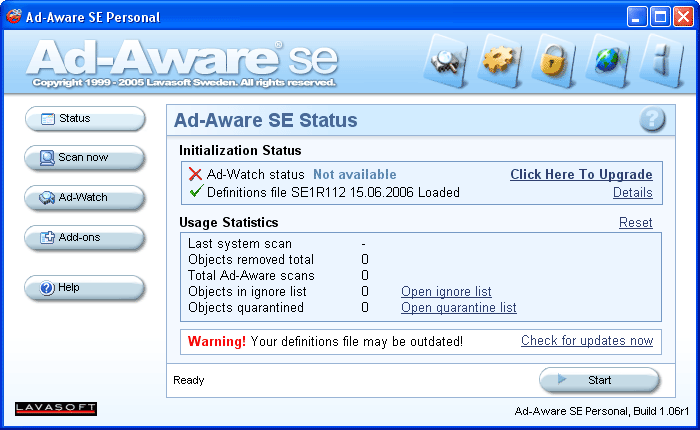Viewport: 700px width, 430px height.
Task: Click 'Definitions file SE1R112 15.06.2006 Loaded' text
Action: [333, 192]
